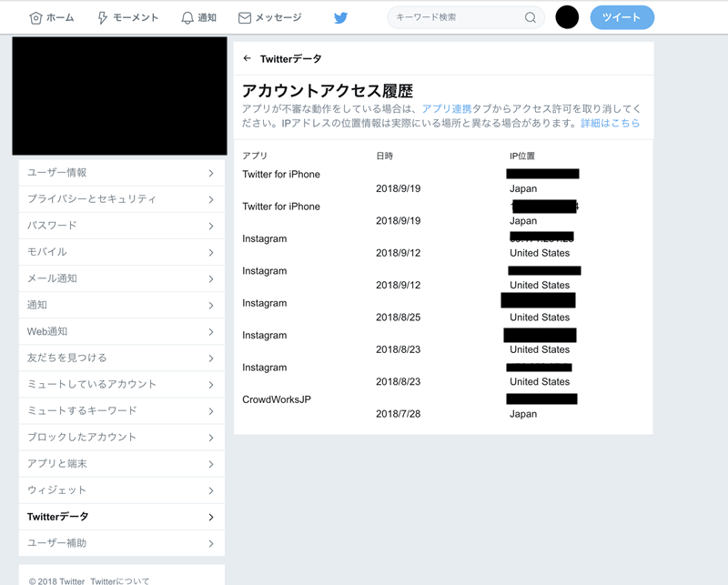
Task: Go back with the arrow beside Twitterデータ
Action: 247,56
